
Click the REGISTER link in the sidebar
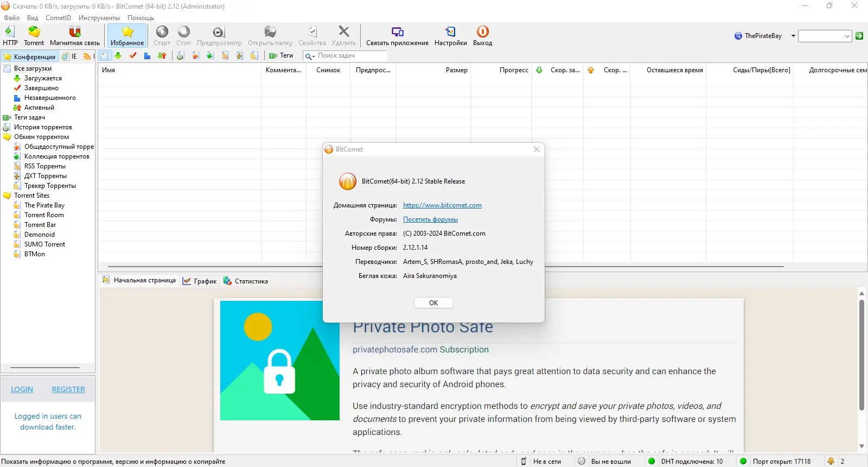[x=68, y=389]
